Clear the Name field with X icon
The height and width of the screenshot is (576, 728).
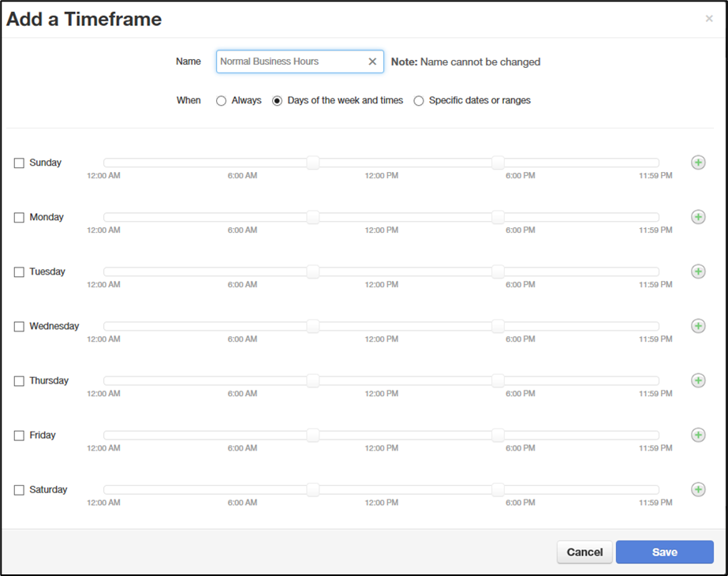click(x=372, y=62)
